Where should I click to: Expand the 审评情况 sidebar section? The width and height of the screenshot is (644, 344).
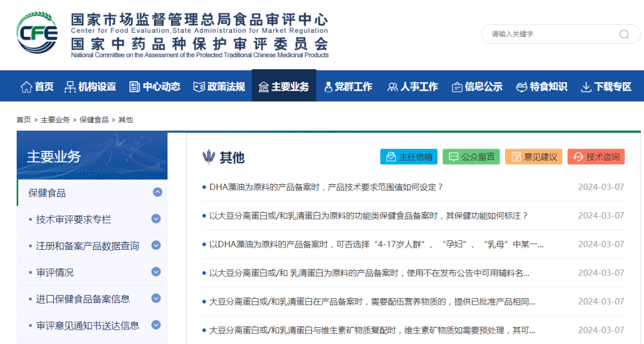coord(156,272)
